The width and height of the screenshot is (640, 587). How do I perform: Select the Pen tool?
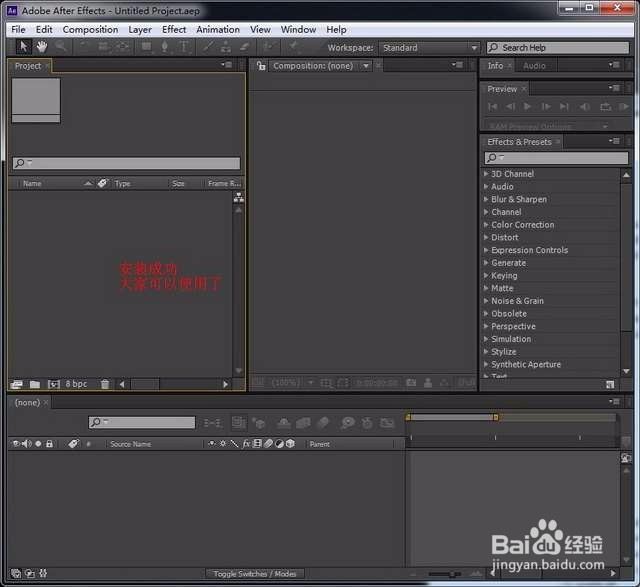point(164,47)
